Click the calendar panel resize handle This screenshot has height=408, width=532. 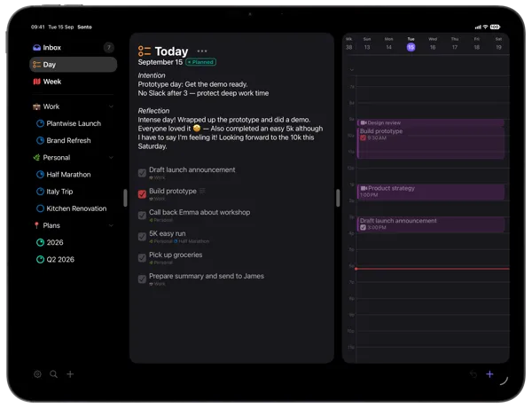tap(338, 198)
